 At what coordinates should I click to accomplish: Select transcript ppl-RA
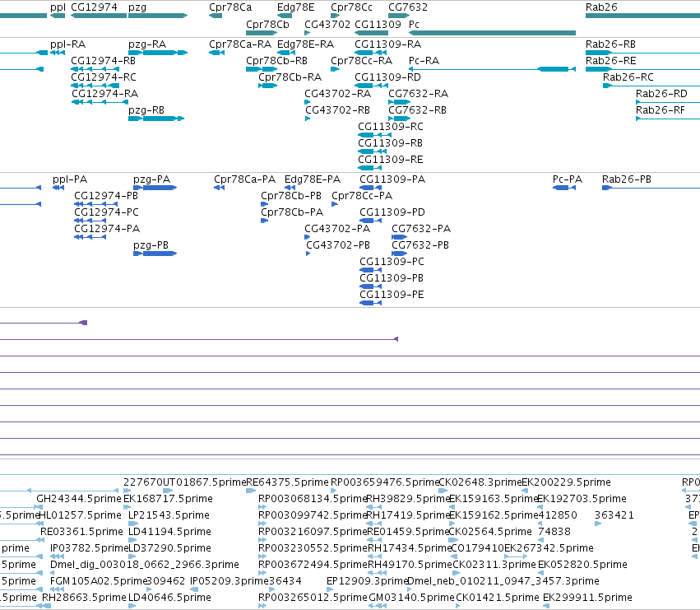pyautogui.click(x=67, y=44)
